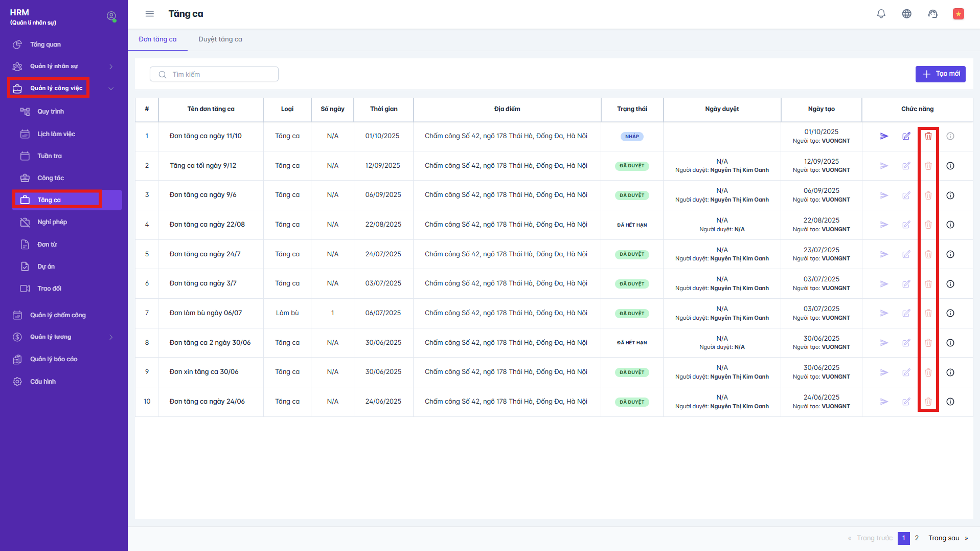Go to page 2 of results
The width and height of the screenshot is (980, 551).
click(916, 538)
